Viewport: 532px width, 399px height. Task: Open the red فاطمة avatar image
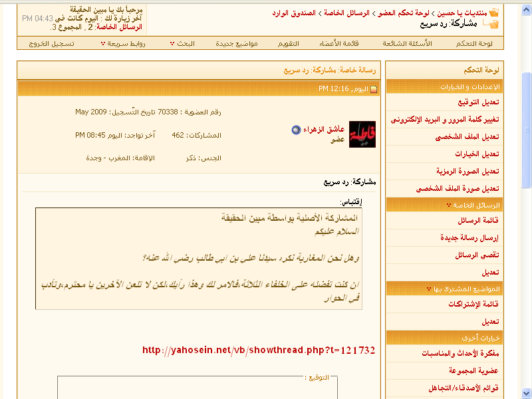pos(362,134)
